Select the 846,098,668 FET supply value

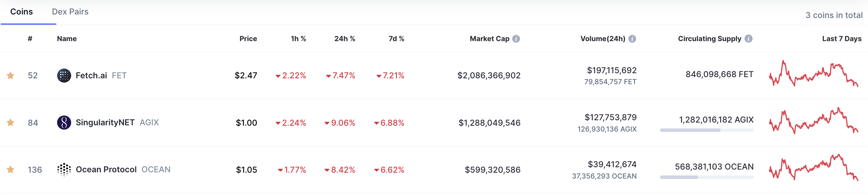tap(719, 74)
